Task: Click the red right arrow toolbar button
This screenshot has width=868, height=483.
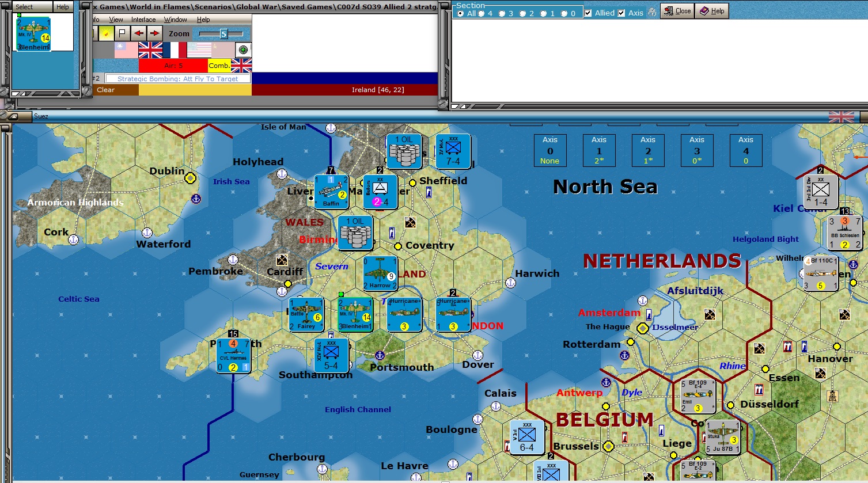Action: click(154, 33)
